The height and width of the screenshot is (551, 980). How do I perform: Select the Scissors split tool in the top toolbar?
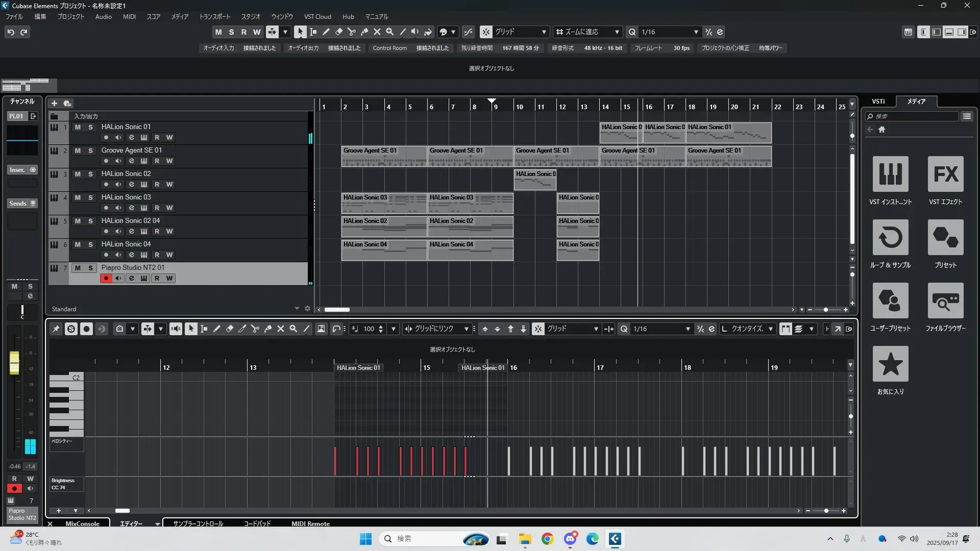pyautogui.click(x=352, y=32)
